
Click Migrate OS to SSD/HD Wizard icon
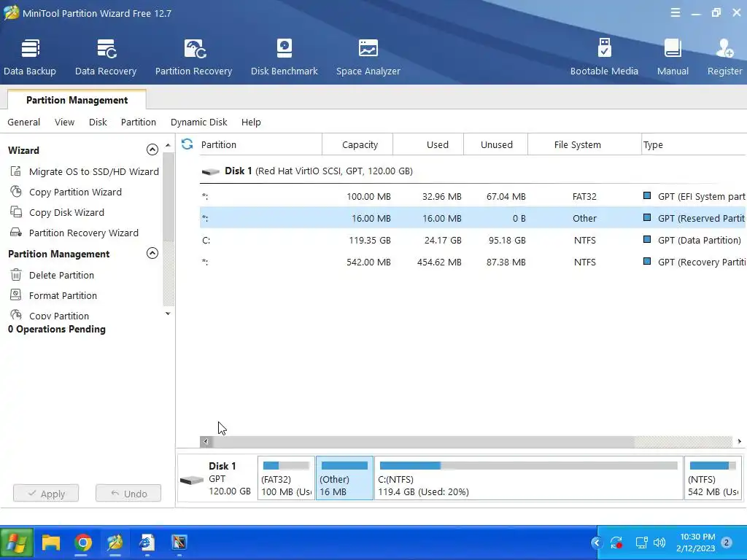pyautogui.click(x=16, y=171)
